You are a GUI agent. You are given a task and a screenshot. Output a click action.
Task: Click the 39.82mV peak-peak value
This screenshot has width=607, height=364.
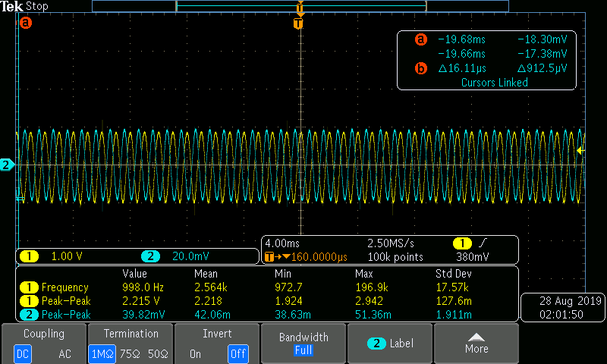pyautogui.click(x=143, y=315)
